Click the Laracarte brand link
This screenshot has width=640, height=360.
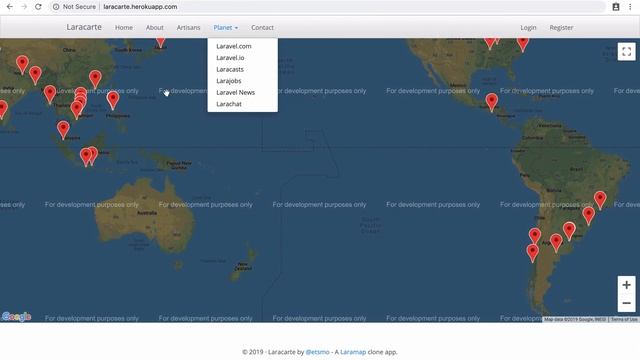pyautogui.click(x=84, y=27)
